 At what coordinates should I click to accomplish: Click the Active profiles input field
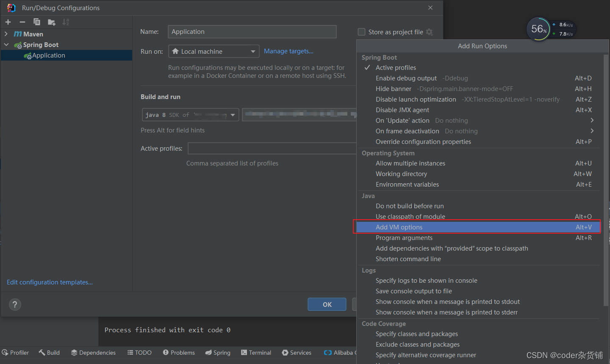pos(272,149)
